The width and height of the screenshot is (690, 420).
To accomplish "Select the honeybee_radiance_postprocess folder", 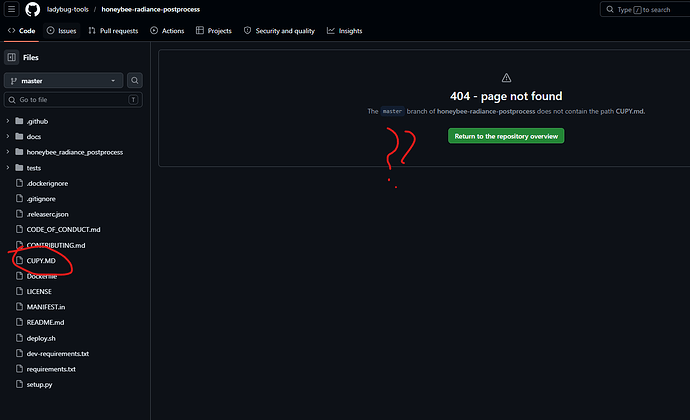I will [x=75, y=152].
